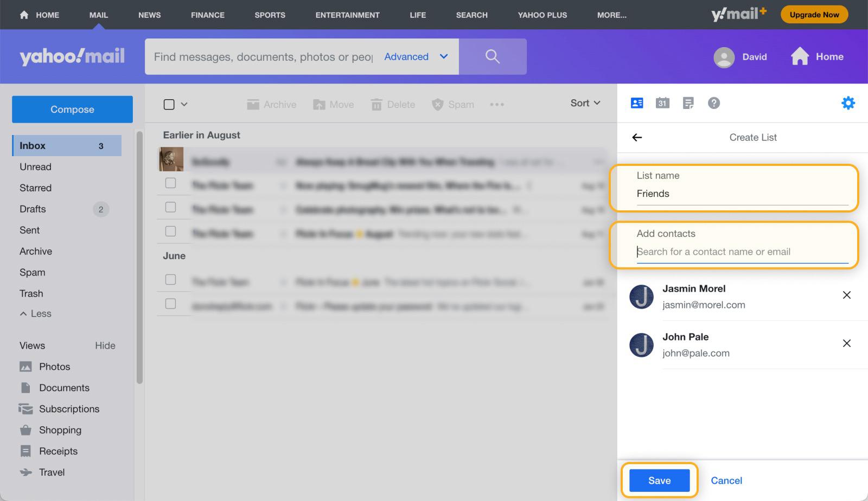Open ENTERTAINMENT in the top navigation
The height and width of the screenshot is (501, 868).
coord(348,15)
